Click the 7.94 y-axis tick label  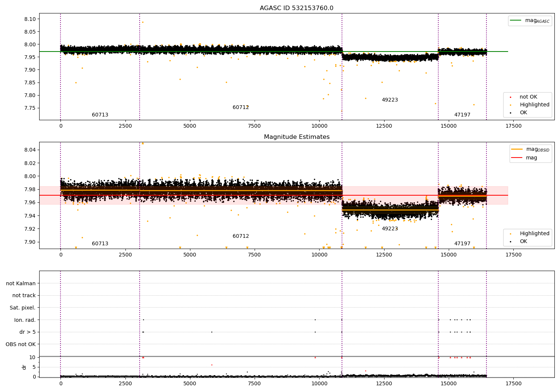(x=30, y=216)
